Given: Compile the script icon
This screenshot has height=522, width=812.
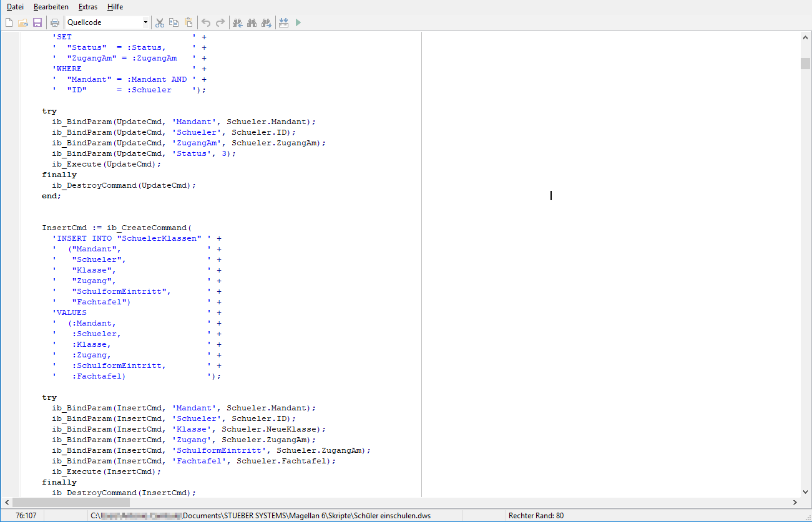Looking at the screenshot, I should [x=283, y=22].
